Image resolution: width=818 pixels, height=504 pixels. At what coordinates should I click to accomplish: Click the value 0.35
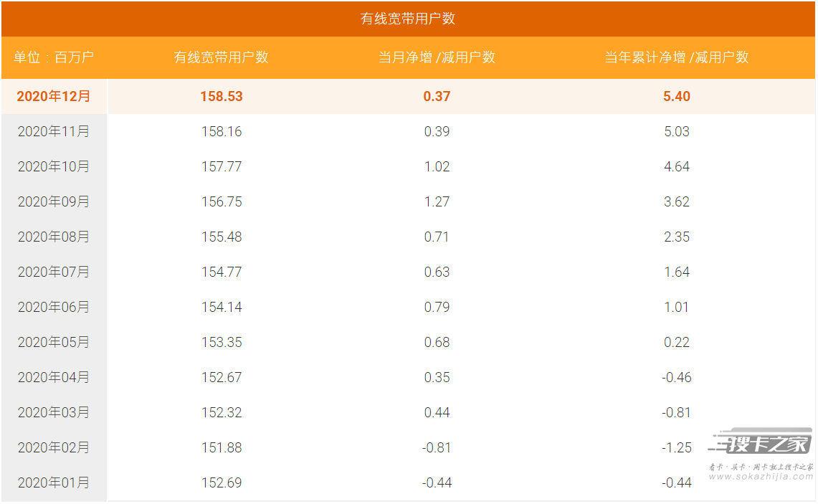click(x=437, y=377)
